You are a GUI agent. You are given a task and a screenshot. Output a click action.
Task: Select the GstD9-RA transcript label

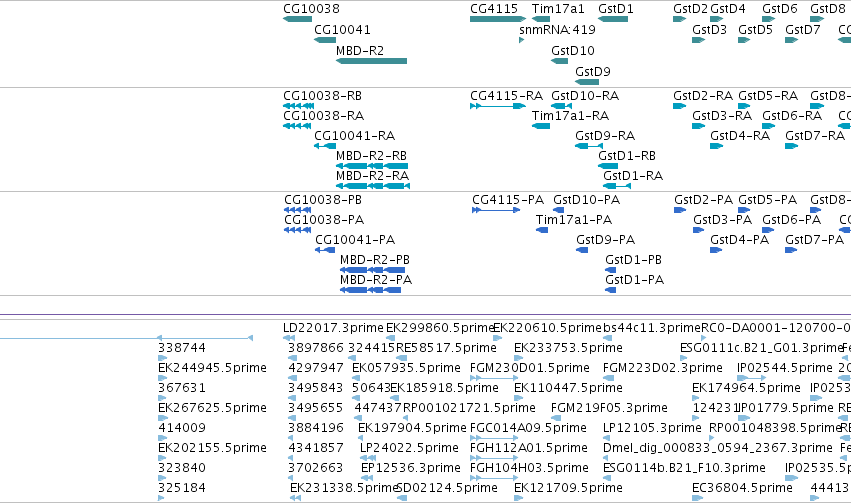click(605, 136)
